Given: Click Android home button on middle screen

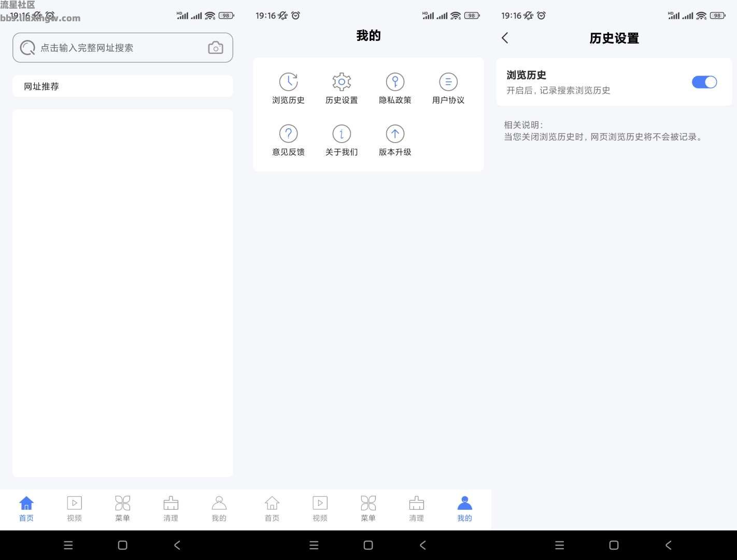Looking at the screenshot, I should pyautogui.click(x=368, y=545).
